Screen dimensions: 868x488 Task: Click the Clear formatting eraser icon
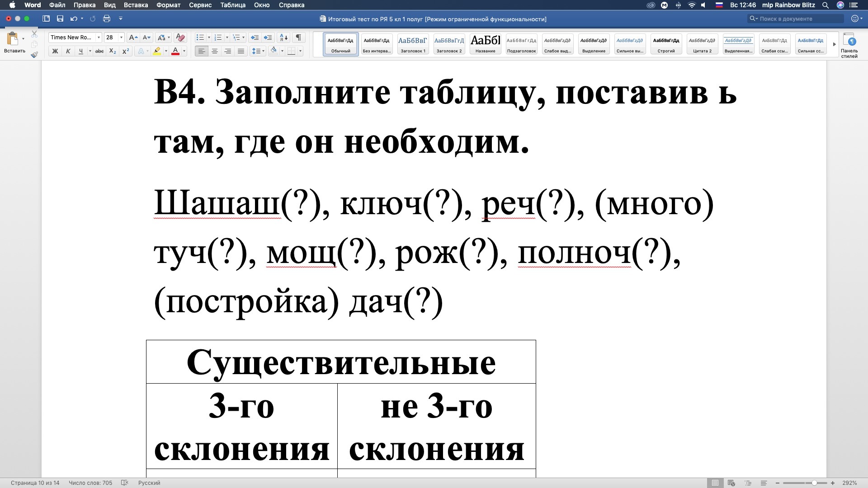click(180, 38)
